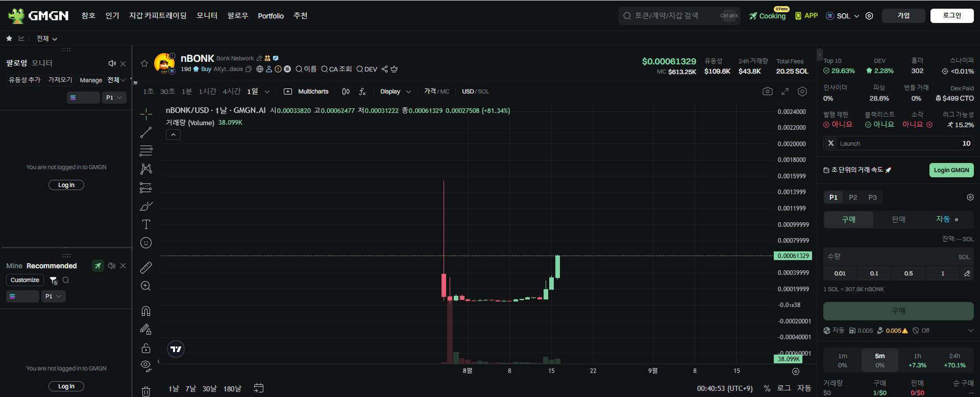
Task: Toggle the magnet snap mode
Action: (146, 311)
